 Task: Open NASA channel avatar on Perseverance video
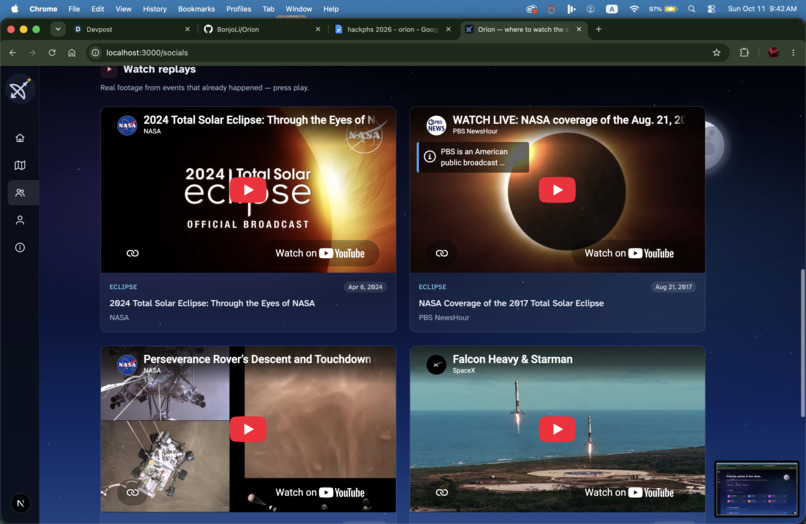[127, 364]
